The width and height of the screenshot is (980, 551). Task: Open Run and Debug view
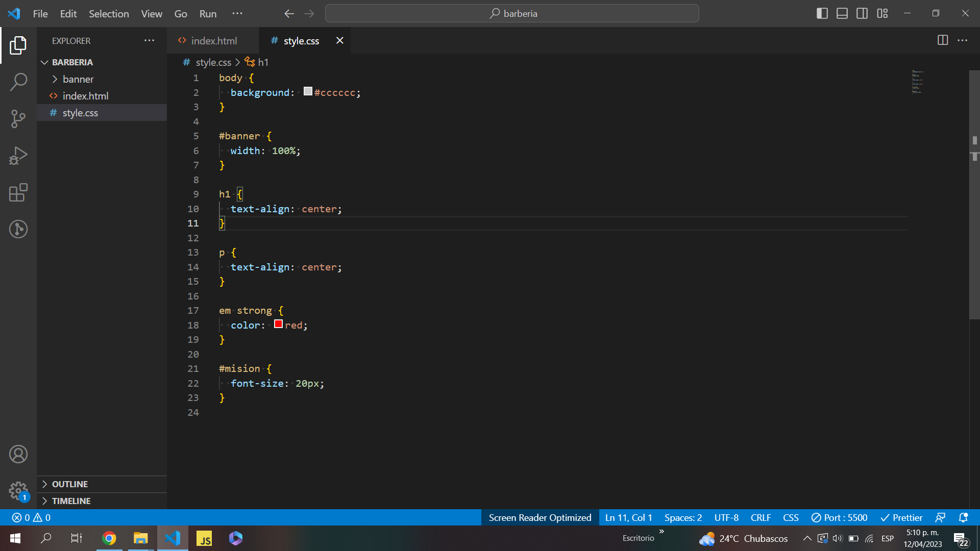18,156
